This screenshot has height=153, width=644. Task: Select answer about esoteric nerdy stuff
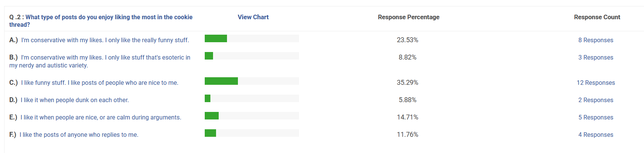100,61
